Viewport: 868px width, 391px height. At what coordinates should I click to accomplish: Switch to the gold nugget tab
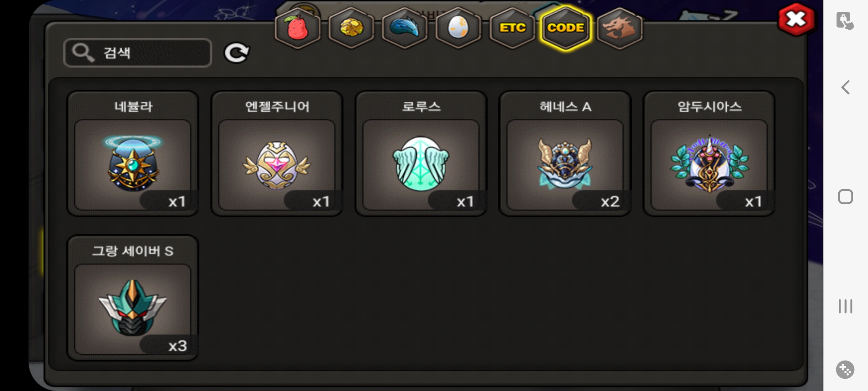(x=351, y=28)
